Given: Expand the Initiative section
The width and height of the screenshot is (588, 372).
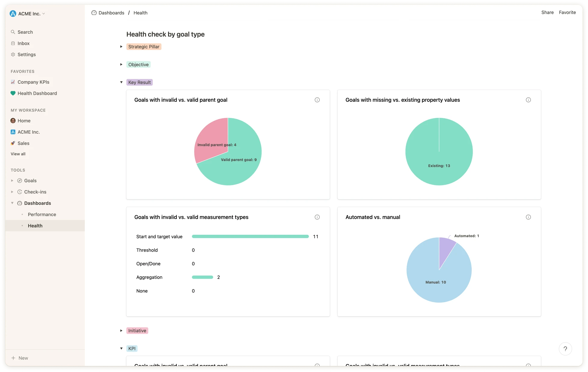Looking at the screenshot, I should point(121,330).
